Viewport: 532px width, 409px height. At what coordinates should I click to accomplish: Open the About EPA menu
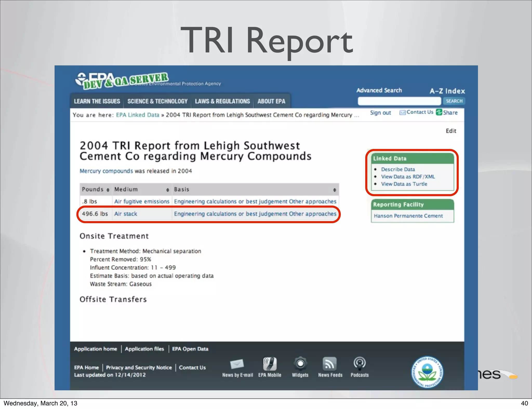271,101
